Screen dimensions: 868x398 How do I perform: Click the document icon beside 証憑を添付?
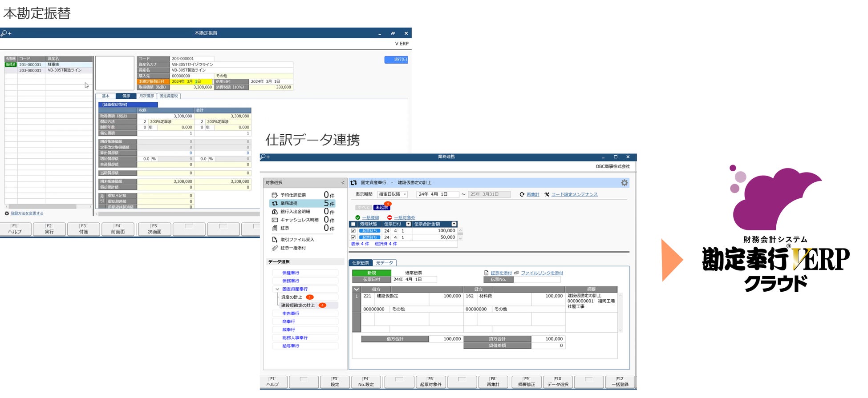[x=486, y=273]
